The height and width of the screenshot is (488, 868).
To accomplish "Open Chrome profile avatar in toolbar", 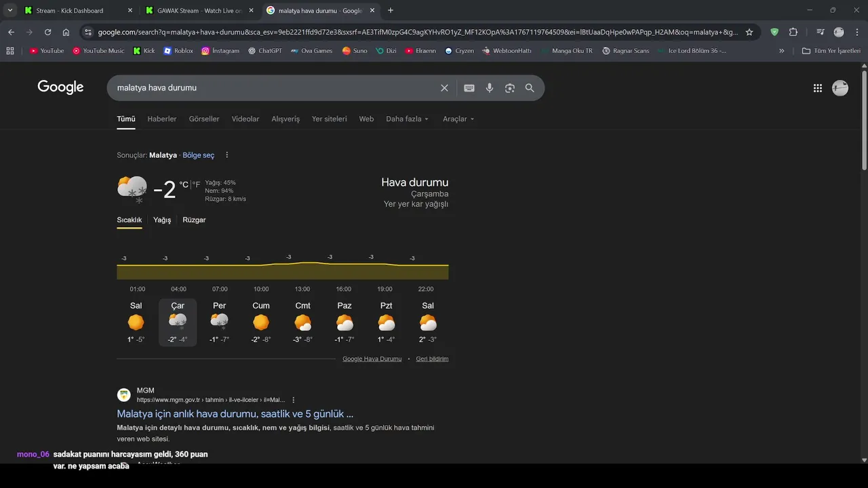I will click(839, 32).
